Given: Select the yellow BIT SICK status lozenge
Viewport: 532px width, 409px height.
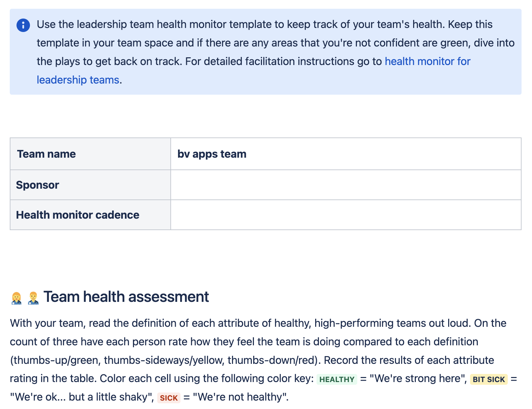Looking at the screenshot, I should pos(488,379).
